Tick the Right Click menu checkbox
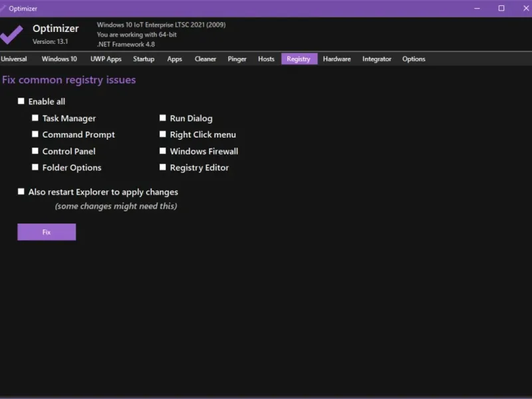532x399 pixels. point(163,134)
